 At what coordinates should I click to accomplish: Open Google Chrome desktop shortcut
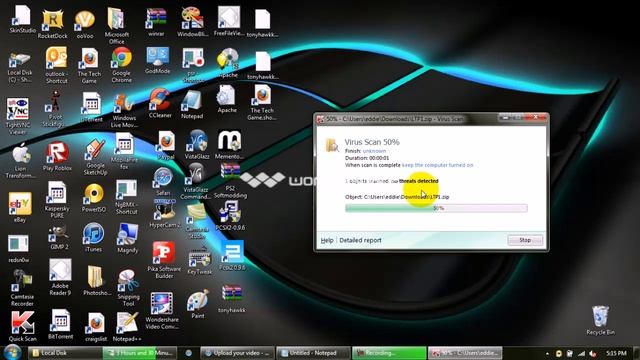[x=122, y=65]
